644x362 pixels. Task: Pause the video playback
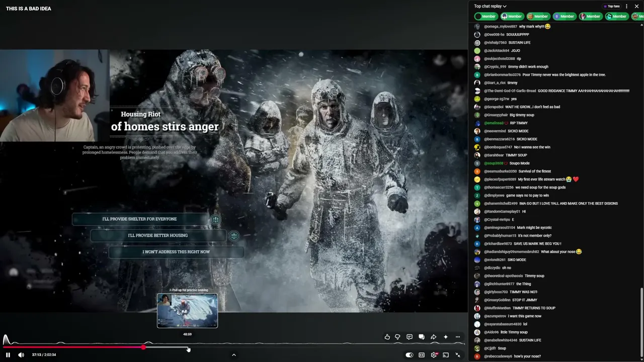click(x=8, y=355)
